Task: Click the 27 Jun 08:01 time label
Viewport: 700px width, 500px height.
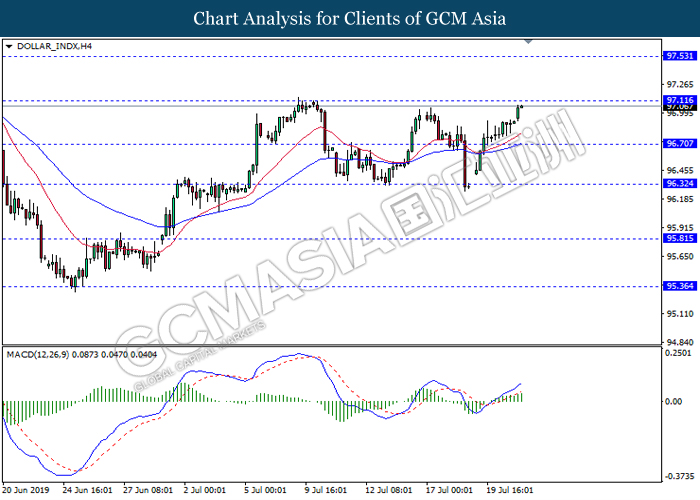Action: 148,490
